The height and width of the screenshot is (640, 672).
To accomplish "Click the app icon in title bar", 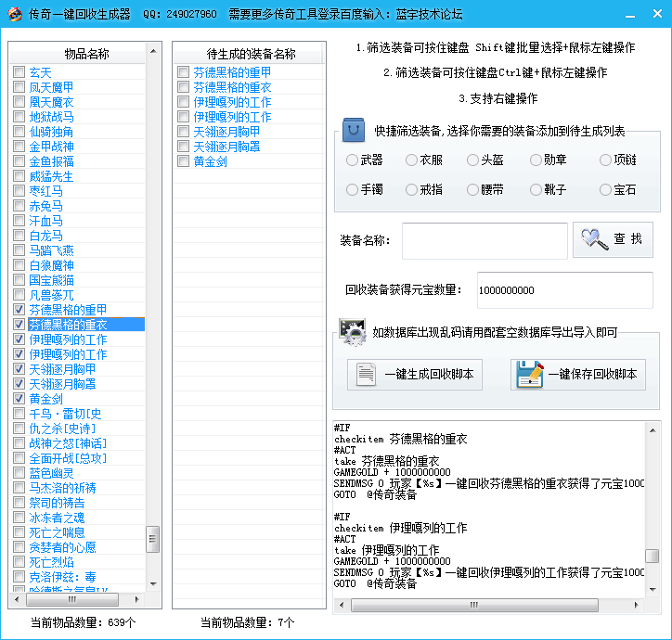I will point(13,14).
